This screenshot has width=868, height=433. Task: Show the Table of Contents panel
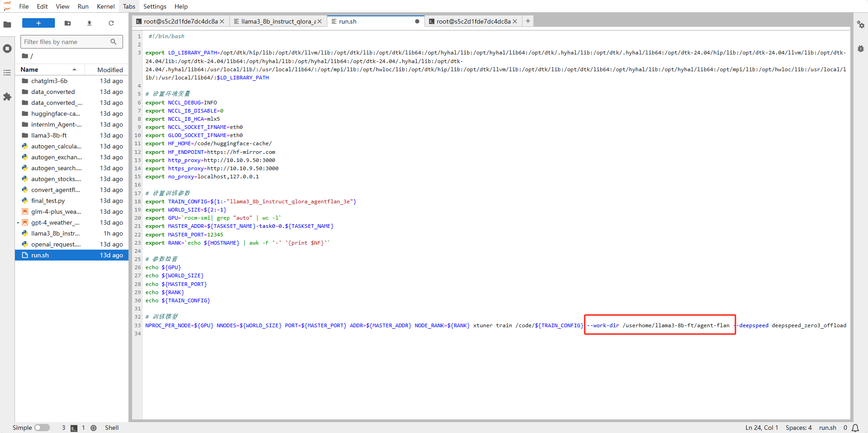point(7,73)
